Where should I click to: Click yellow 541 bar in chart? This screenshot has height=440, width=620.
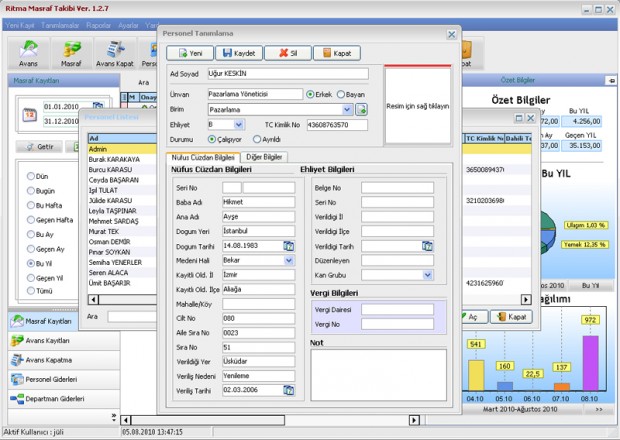(x=476, y=376)
